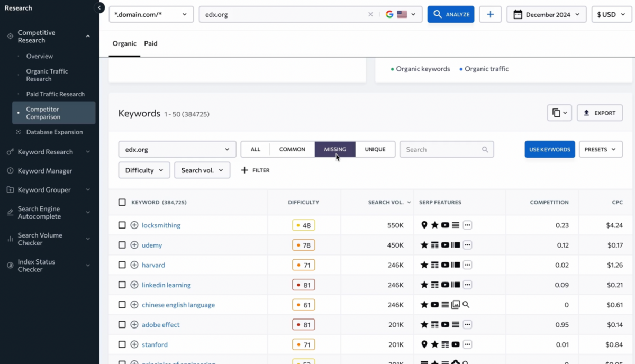
Task: Select the MISSING keywords tab
Action: pos(335,150)
